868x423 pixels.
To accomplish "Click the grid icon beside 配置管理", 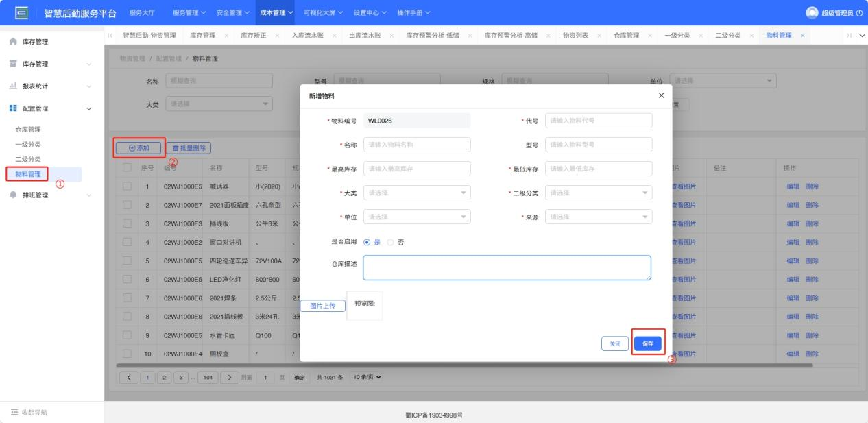I will point(14,108).
